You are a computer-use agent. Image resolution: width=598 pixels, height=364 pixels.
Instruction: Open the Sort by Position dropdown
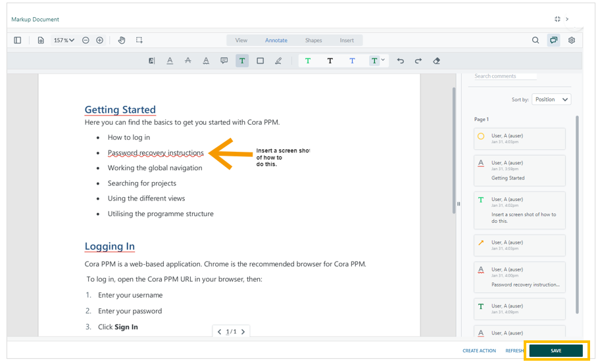[x=551, y=99]
